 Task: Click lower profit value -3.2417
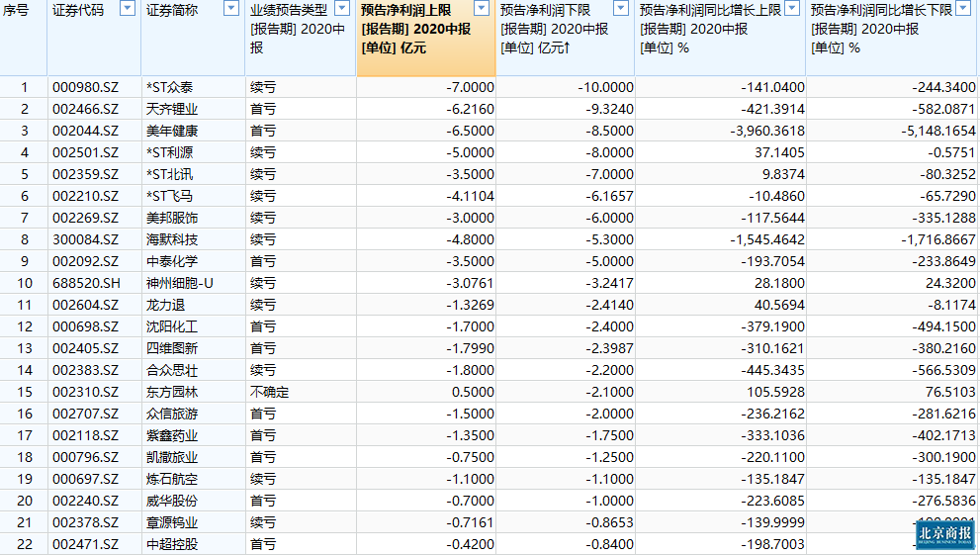[609, 283]
